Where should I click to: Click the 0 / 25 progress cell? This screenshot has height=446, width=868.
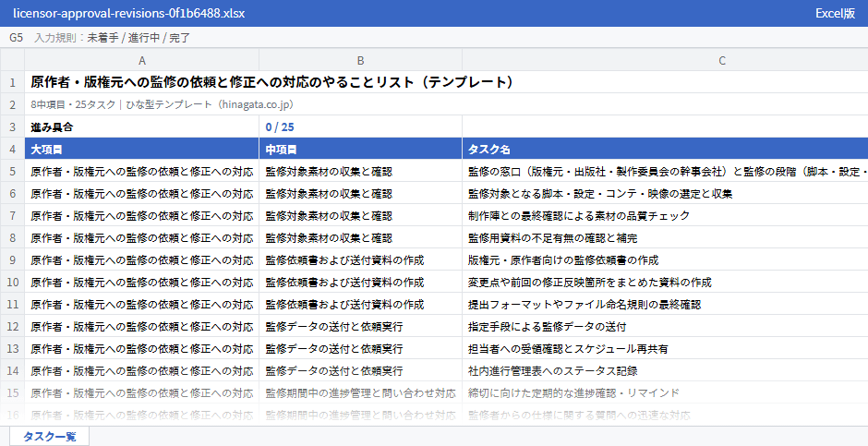click(x=360, y=127)
